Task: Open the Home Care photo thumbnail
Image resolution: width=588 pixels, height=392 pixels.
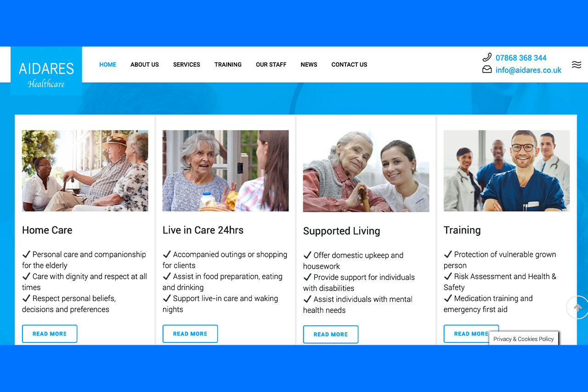Action: pyautogui.click(x=85, y=171)
